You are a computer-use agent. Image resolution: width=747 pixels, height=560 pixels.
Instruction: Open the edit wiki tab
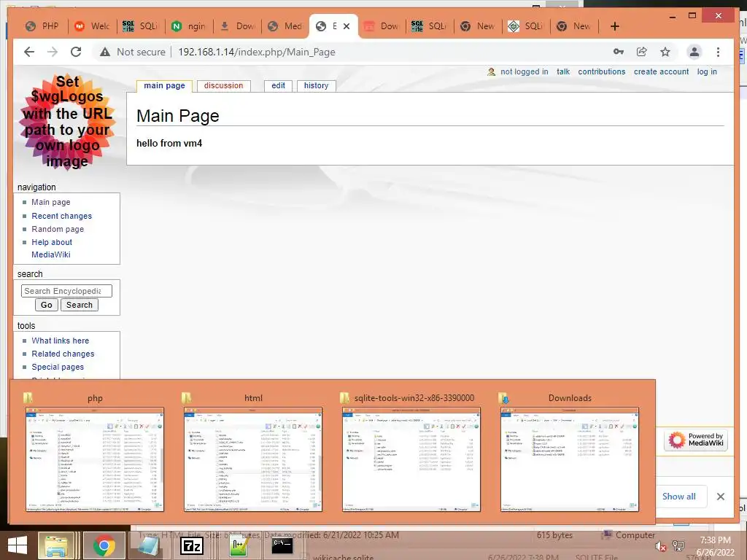[x=278, y=86]
